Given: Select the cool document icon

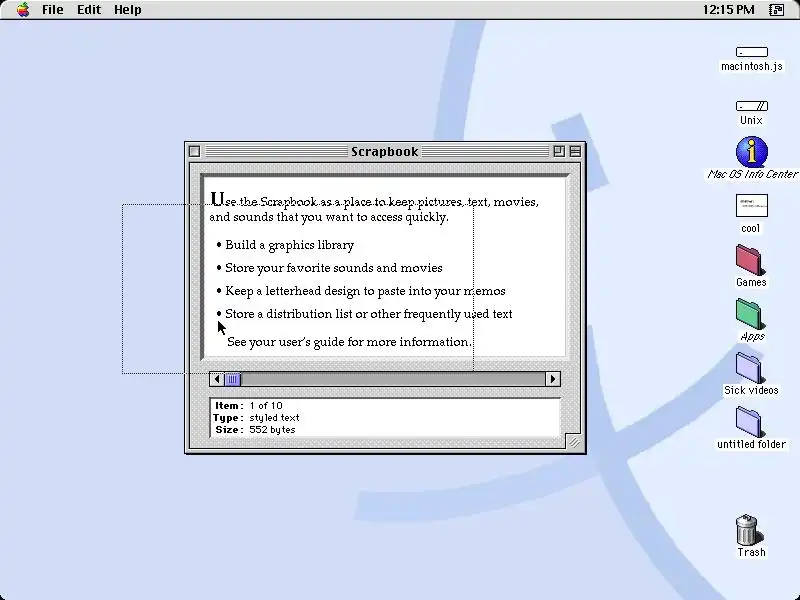Looking at the screenshot, I should tap(752, 206).
